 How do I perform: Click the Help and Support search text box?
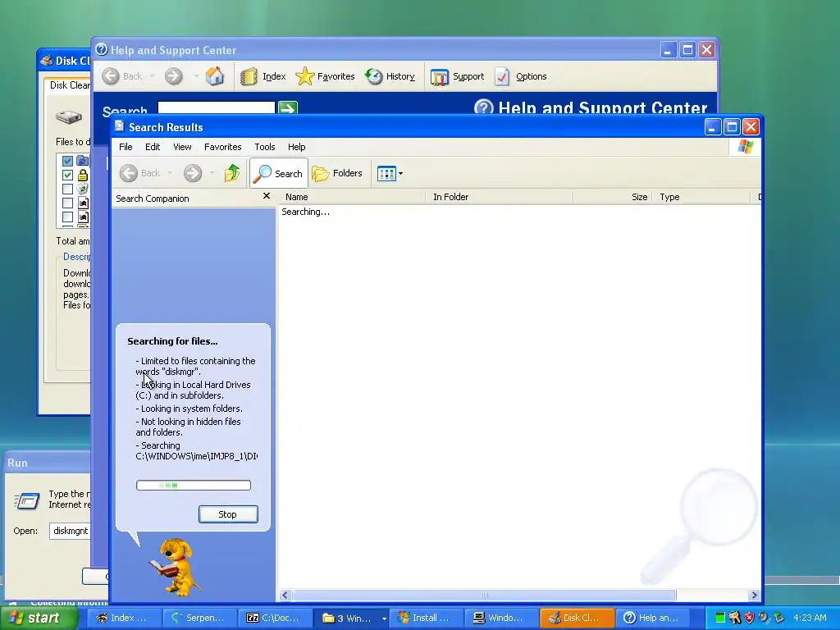[x=217, y=107]
